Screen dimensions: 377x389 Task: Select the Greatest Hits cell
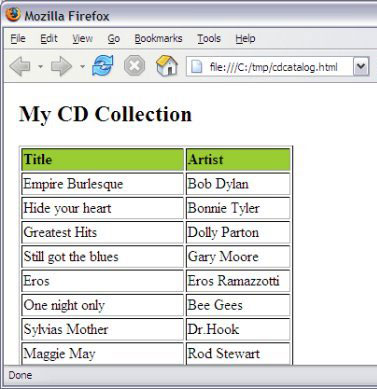[103, 232]
